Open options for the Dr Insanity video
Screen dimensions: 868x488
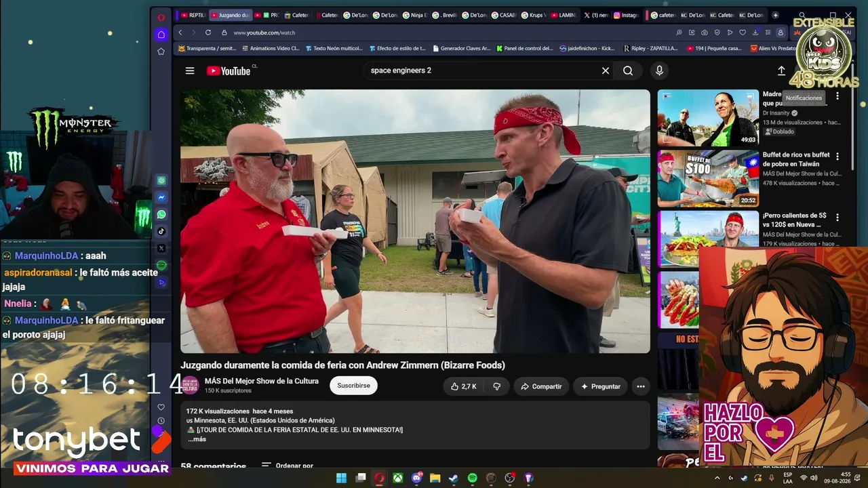[837, 96]
